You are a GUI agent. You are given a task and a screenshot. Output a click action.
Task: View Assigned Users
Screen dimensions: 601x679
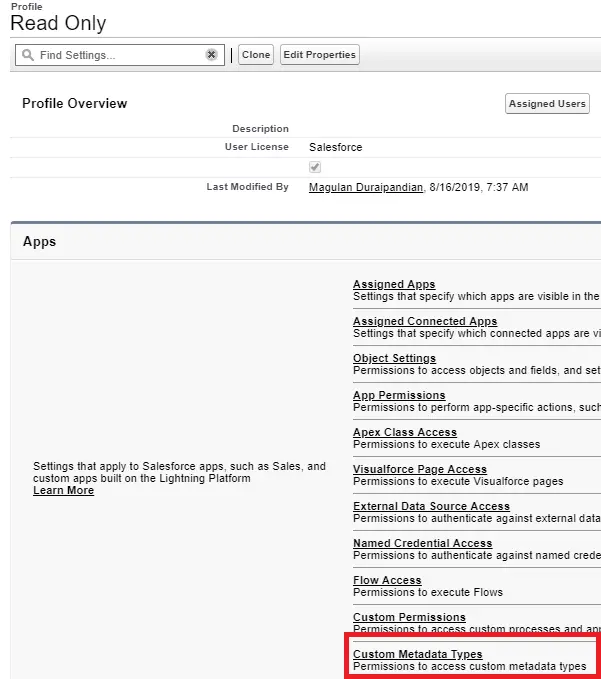click(547, 103)
